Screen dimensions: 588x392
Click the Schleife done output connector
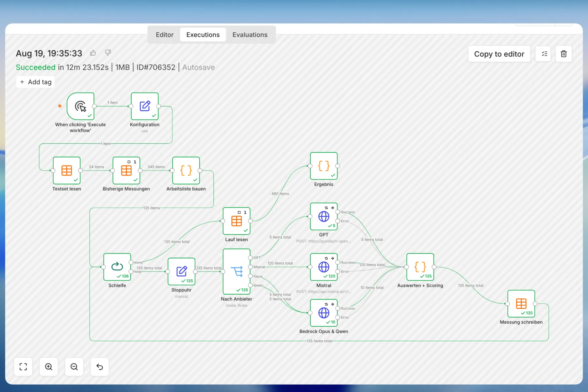[131, 262]
